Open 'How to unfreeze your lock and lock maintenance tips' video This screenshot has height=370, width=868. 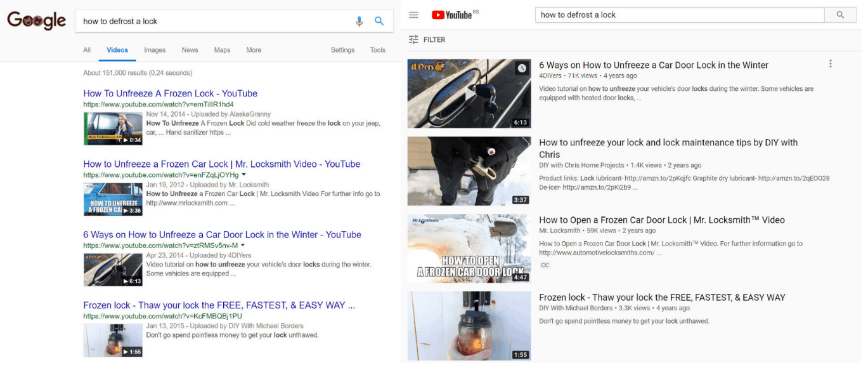coord(668,149)
